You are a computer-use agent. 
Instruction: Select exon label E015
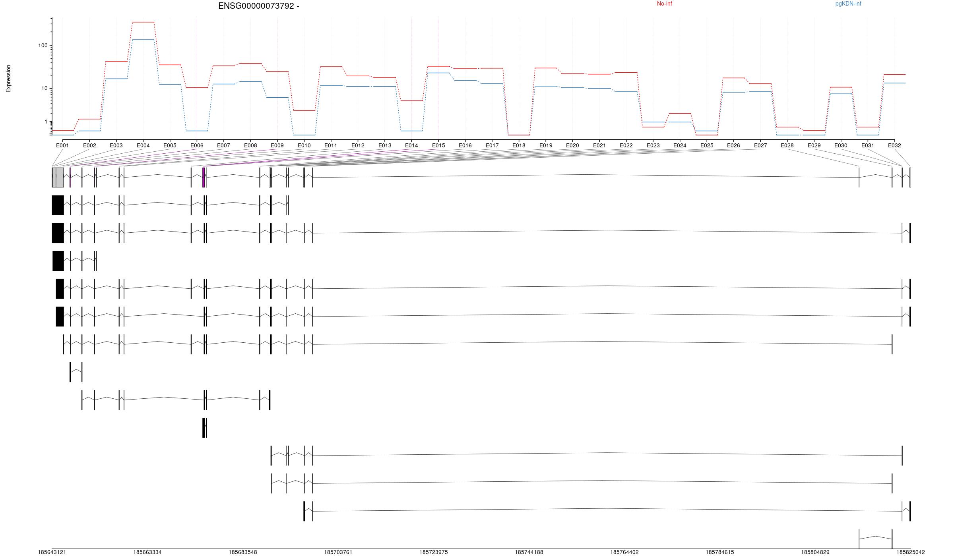(x=438, y=145)
